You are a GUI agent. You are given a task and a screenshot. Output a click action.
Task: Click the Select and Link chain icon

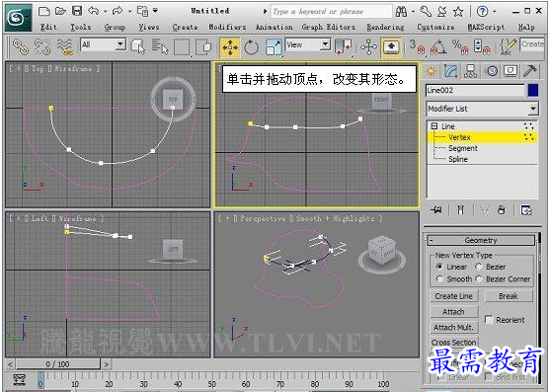click(x=20, y=47)
